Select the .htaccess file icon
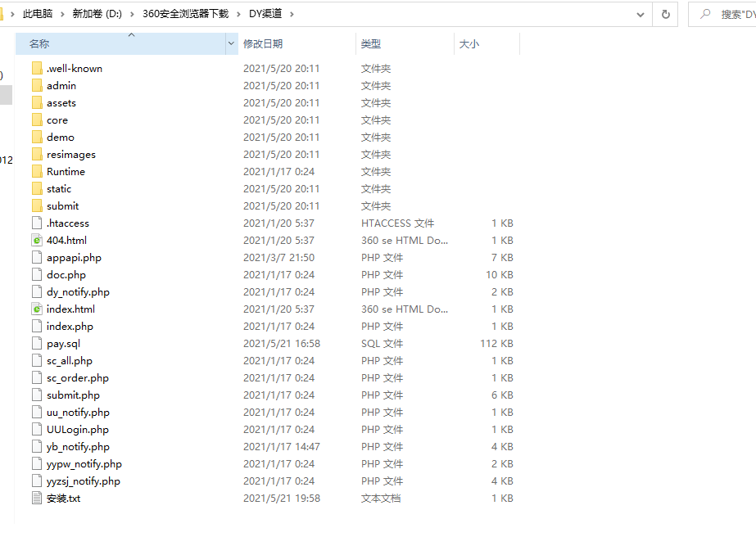 click(x=37, y=223)
